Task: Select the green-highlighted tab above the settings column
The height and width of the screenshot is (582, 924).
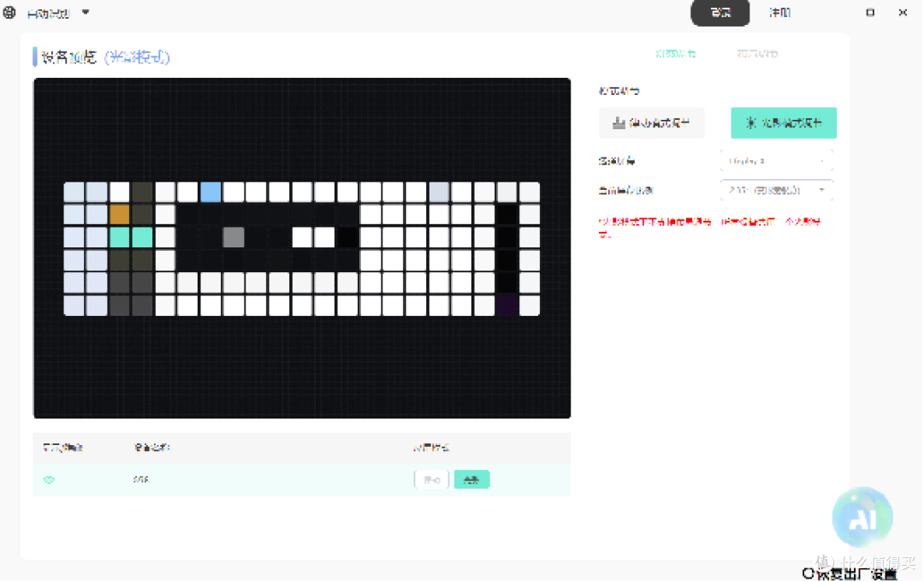Action: (676, 54)
